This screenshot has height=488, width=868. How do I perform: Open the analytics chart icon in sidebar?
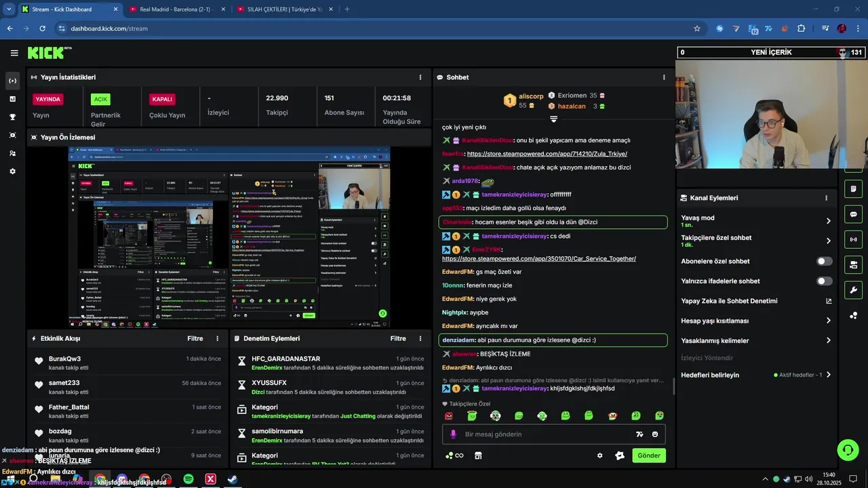pyautogui.click(x=12, y=99)
